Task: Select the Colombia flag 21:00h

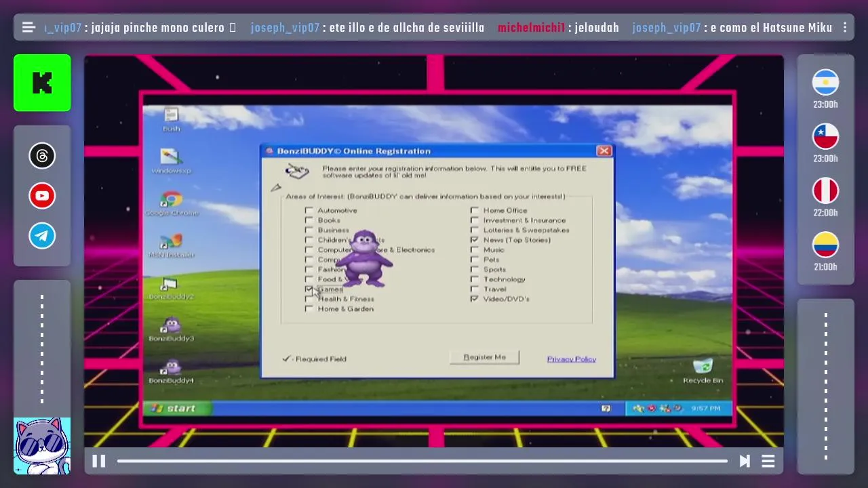Action: [x=825, y=245]
